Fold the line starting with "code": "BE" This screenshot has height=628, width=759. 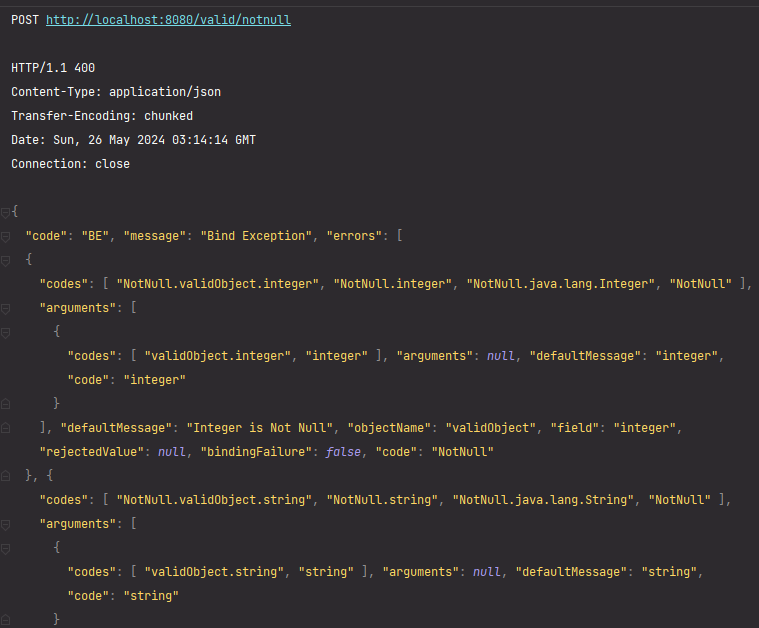(5, 236)
